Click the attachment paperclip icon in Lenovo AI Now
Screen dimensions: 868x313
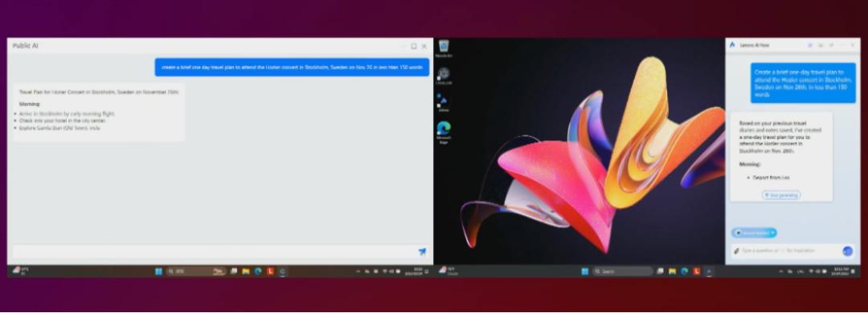tap(736, 251)
